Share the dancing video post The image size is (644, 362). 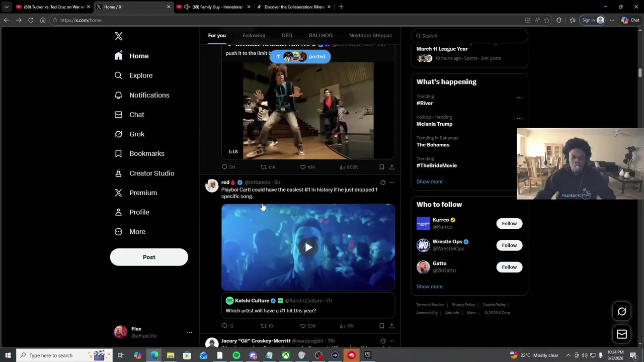392,167
